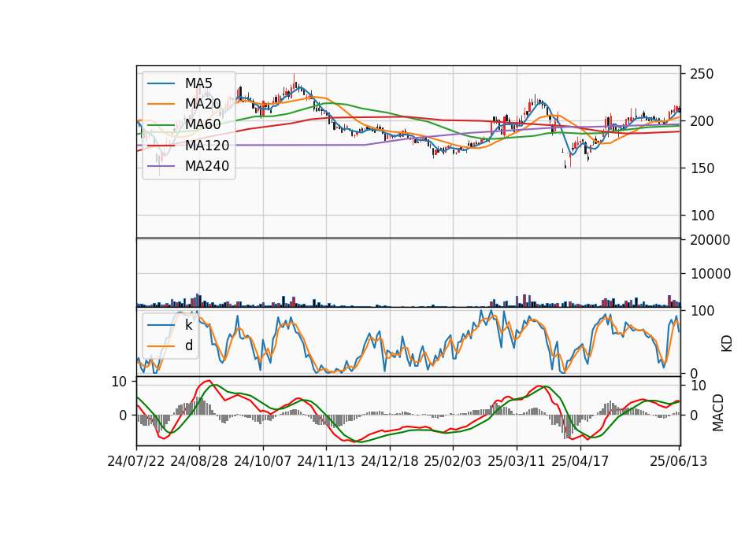Screen dimensions: 756x543
Task: Click the MA20 legend label
Action: coord(202,104)
